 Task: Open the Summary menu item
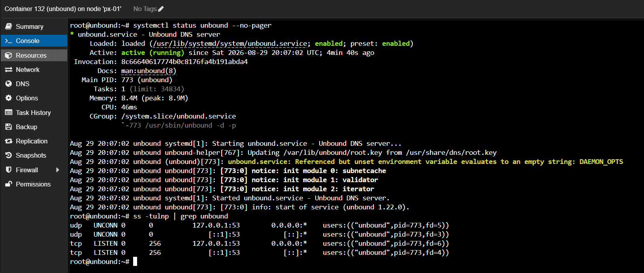click(x=34, y=26)
